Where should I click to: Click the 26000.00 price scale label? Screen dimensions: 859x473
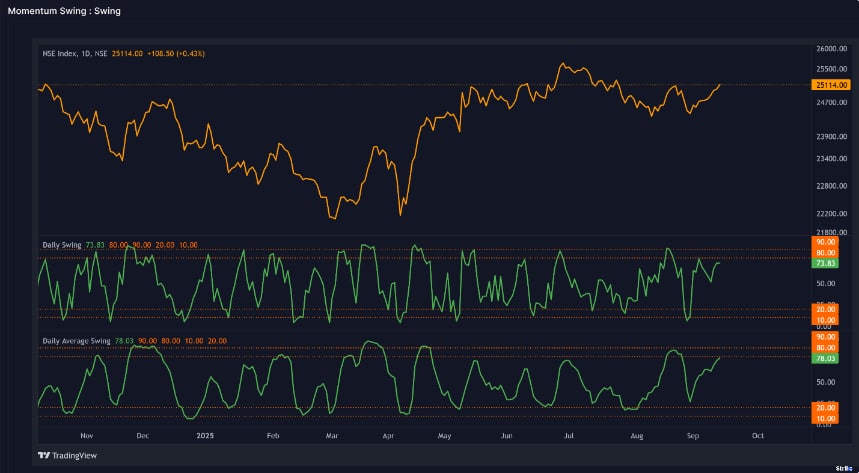coord(830,49)
